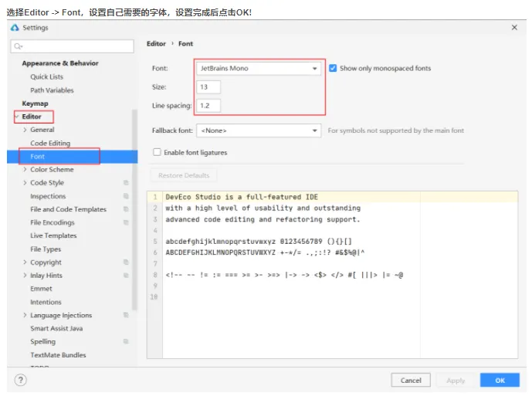The image size is (532, 396).
Task: Collapse the Editor tree node
Action: [x=17, y=117]
